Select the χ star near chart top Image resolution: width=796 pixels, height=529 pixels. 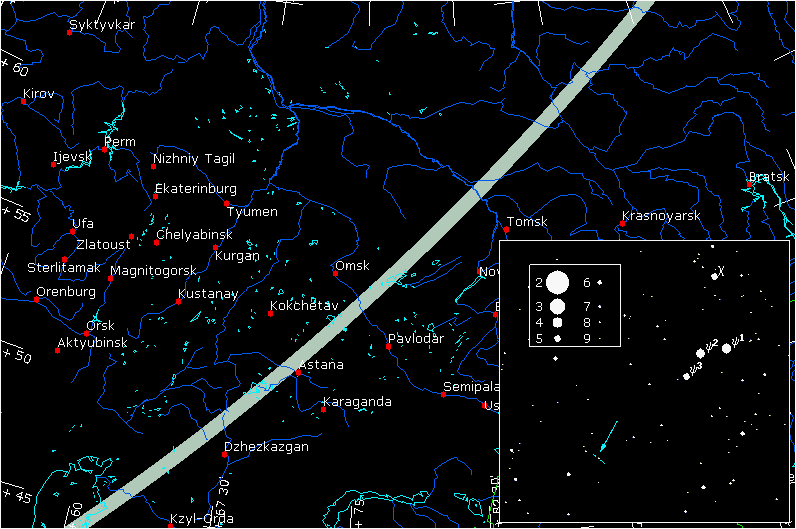(714, 276)
